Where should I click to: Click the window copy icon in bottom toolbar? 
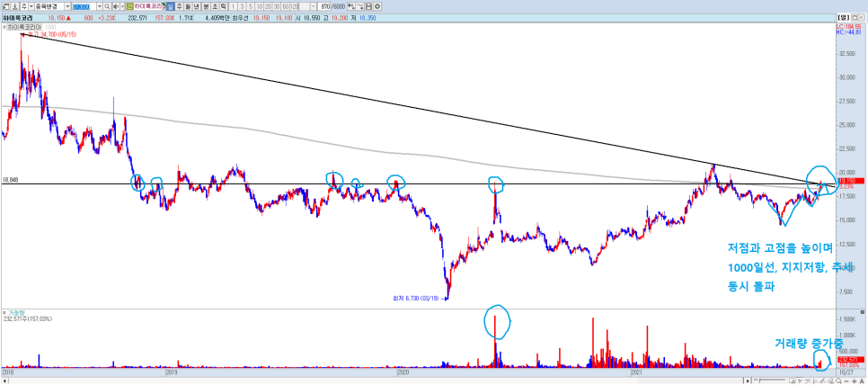coord(793,381)
